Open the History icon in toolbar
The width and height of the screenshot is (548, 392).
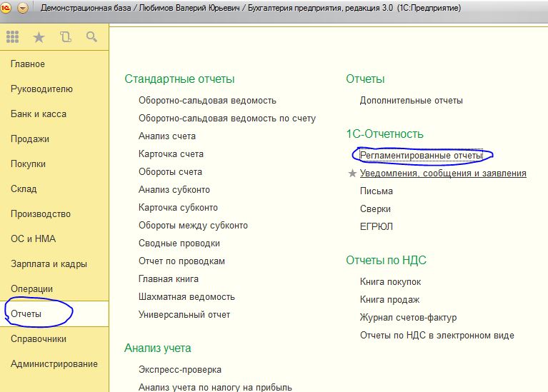pyautogui.click(x=65, y=36)
